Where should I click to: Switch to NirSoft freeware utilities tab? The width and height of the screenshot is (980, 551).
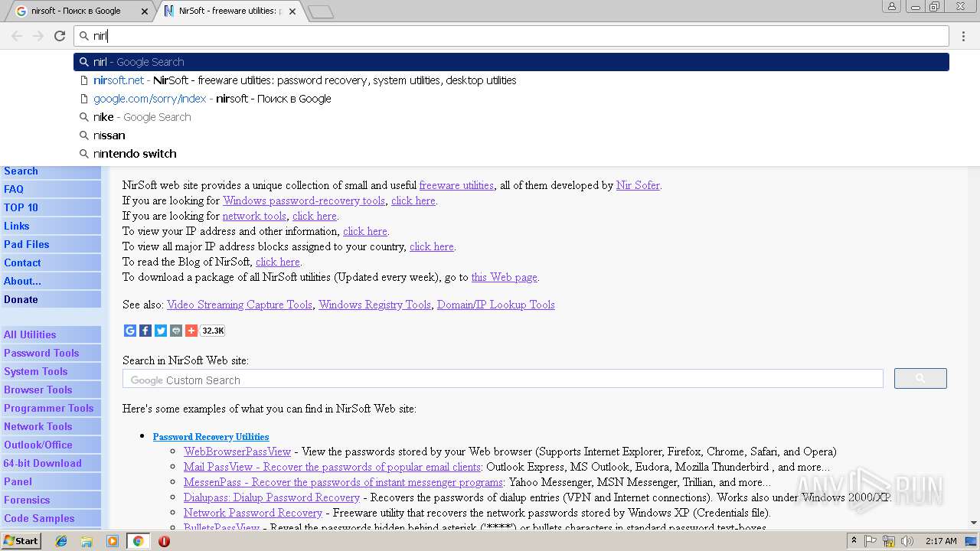[230, 11]
